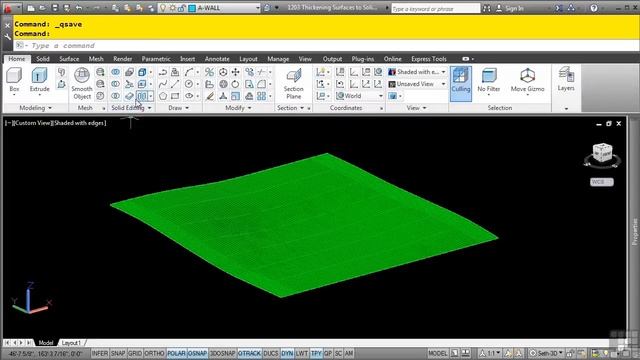Click the Rectangle tool in Draw panel
Viewport: 640px width, 360px height.
[175, 96]
